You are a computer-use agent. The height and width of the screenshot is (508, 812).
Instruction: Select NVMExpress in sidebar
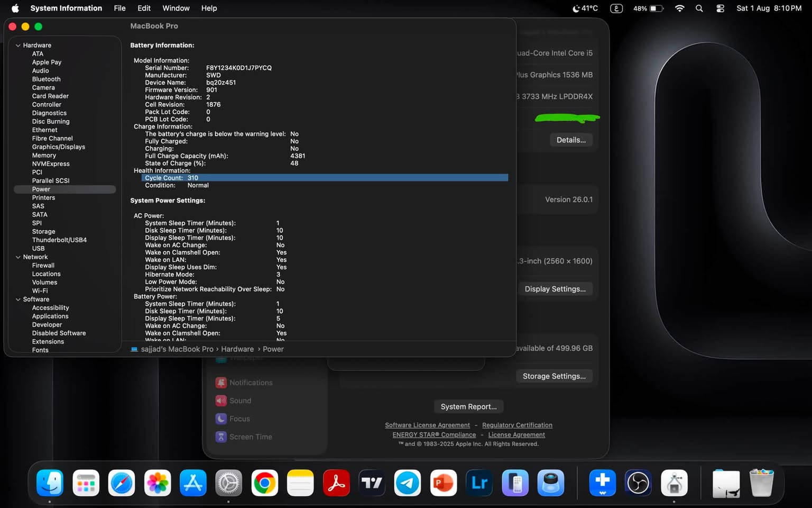51,164
